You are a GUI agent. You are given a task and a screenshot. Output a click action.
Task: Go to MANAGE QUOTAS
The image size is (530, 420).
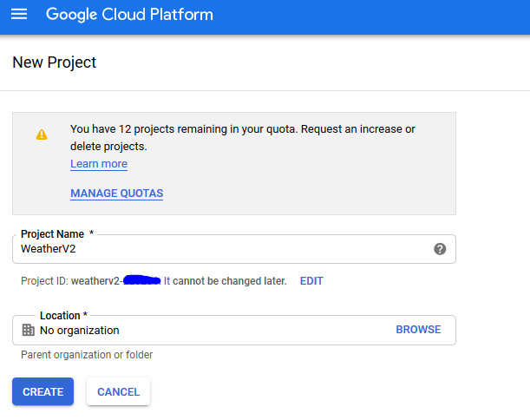click(116, 194)
